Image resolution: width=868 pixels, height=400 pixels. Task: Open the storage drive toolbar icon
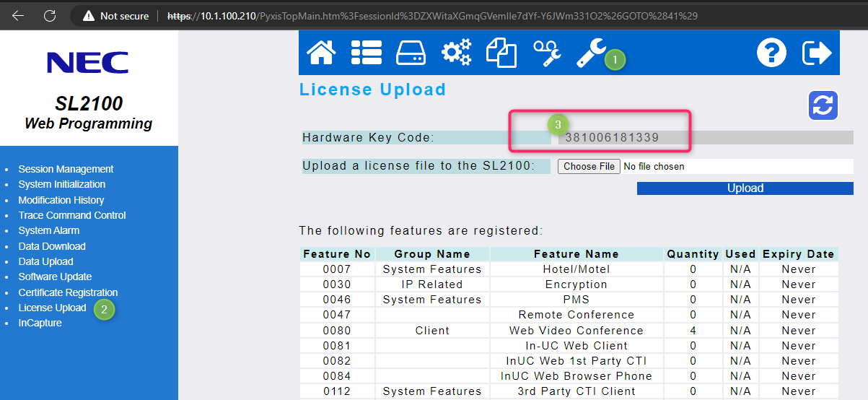(x=411, y=53)
